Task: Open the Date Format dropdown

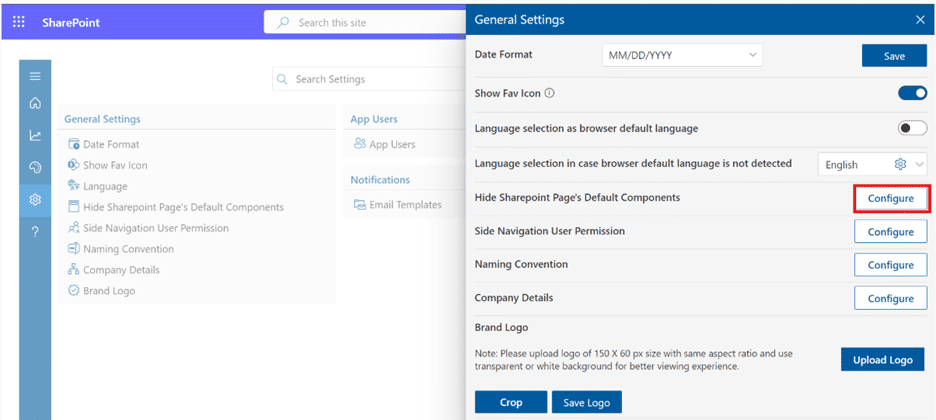Action: click(x=683, y=56)
